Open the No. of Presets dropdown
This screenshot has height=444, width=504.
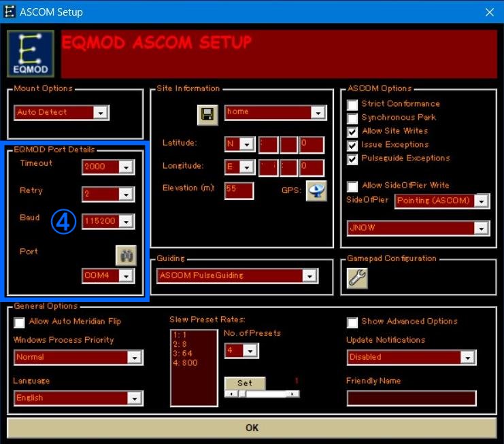[250, 351]
